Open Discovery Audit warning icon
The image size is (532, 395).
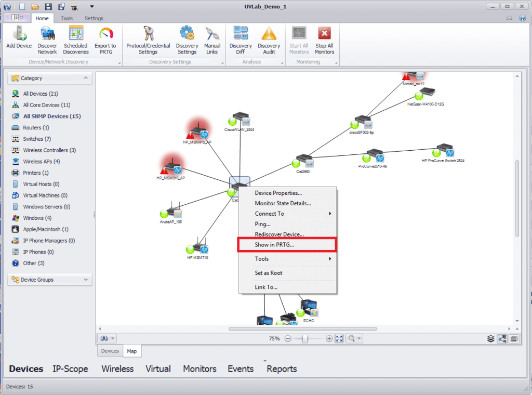click(x=269, y=33)
